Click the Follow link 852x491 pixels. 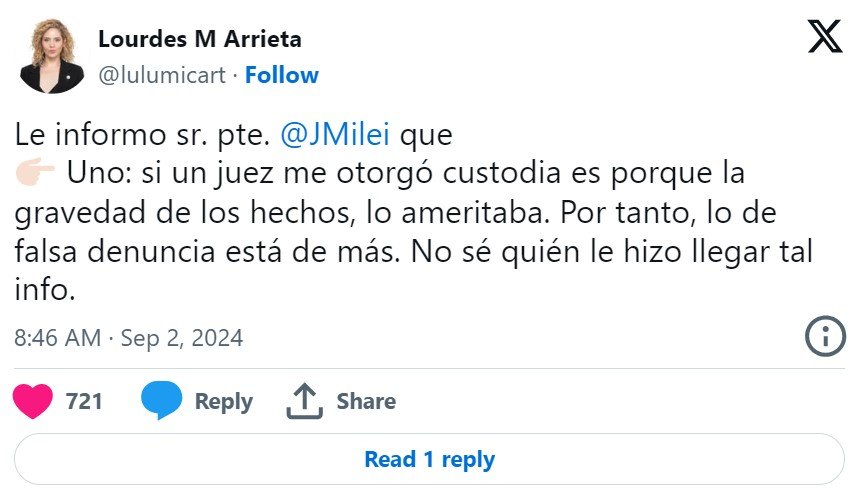[282, 75]
